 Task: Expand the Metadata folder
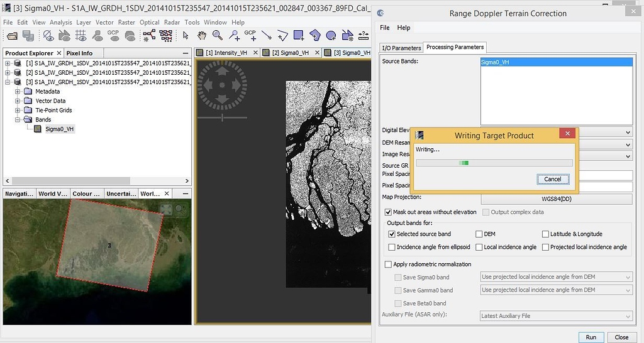click(18, 92)
